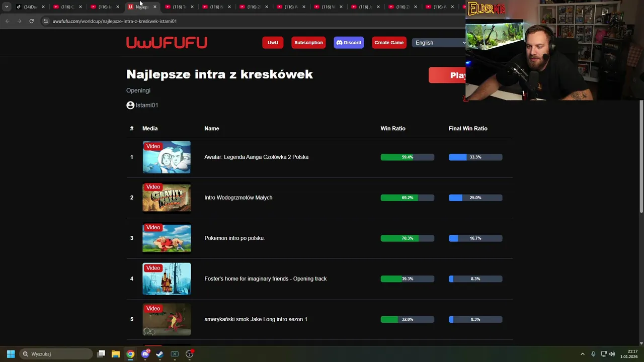Click Jake Long win ratio 32.0% bar
This screenshot has width=644, height=362.
pos(408,319)
